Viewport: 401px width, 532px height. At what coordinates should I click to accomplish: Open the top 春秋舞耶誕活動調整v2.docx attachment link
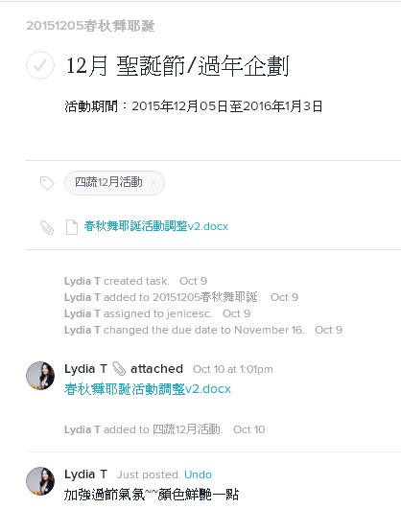[x=156, y=226]
